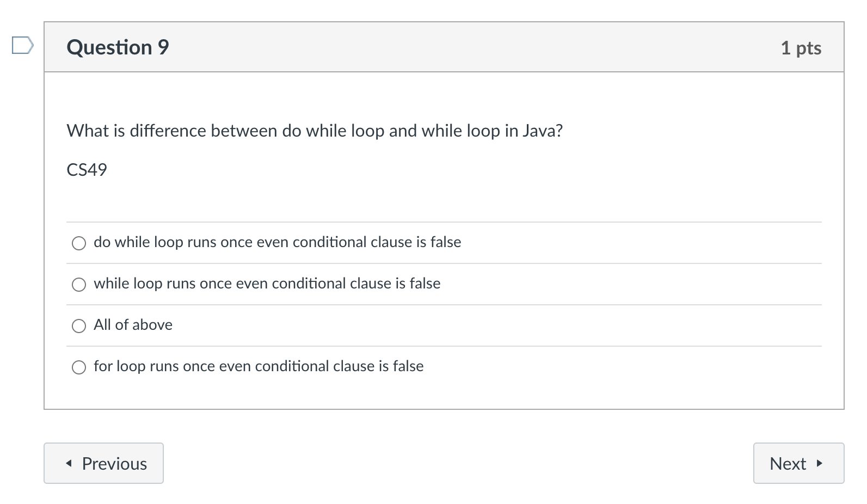The width and height of the screenshot is (867, 504).
Task: Select radio for 'do while loop runs once'
Action: [79, 243]
